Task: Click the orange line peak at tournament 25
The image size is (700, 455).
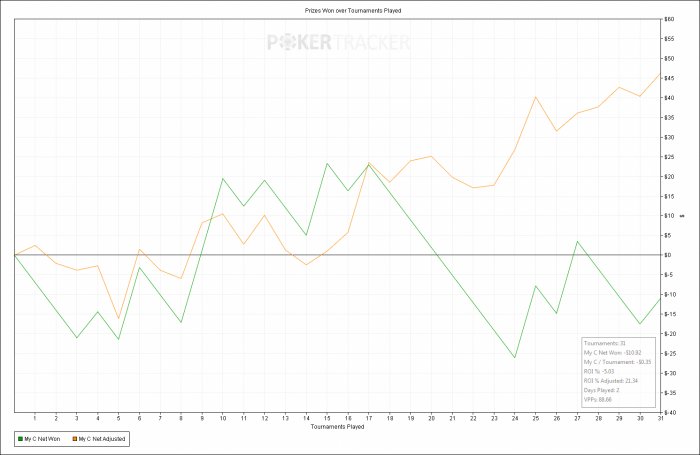Action: (x=535, y=96)
